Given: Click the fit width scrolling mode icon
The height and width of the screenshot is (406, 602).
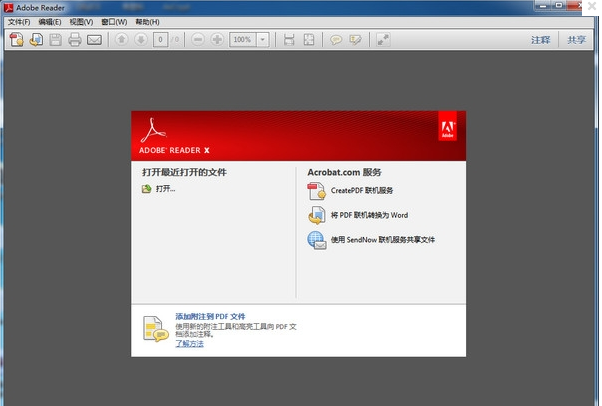Looking at the screenshot, I should point(289,40).
